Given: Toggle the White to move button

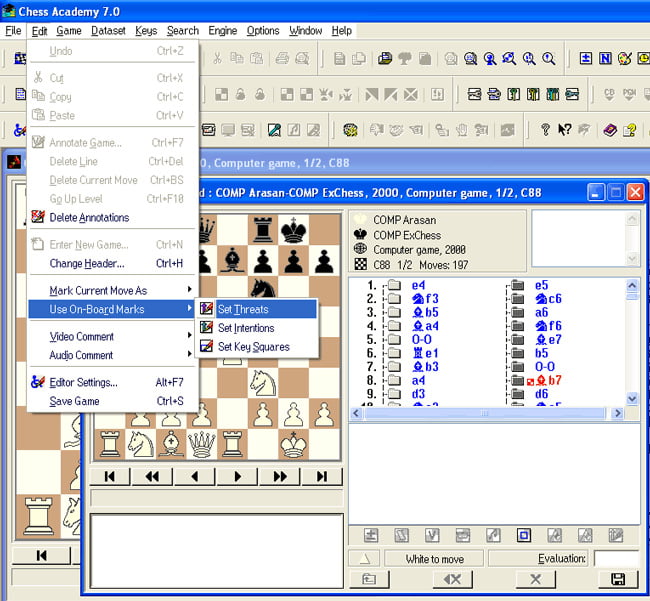Looking at the screenshot, I should [x=432, y=559].
